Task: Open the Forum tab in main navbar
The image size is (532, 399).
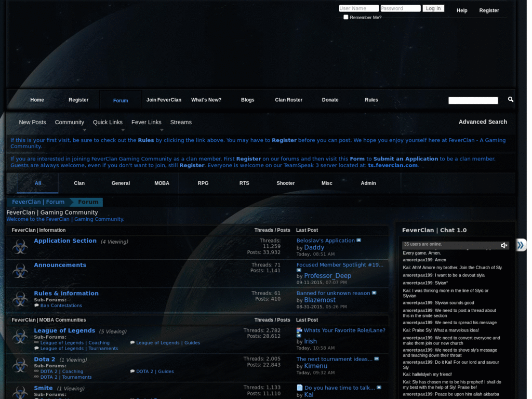Action: 121,100
